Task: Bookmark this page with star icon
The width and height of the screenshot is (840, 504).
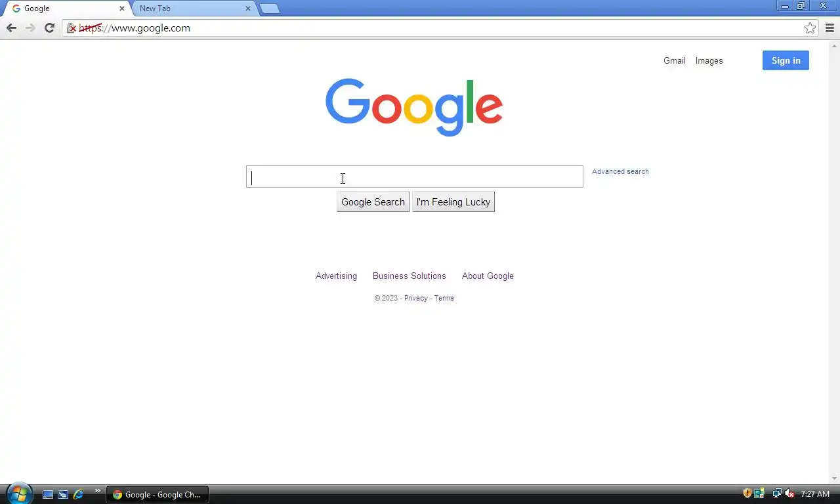Action: 810,28
